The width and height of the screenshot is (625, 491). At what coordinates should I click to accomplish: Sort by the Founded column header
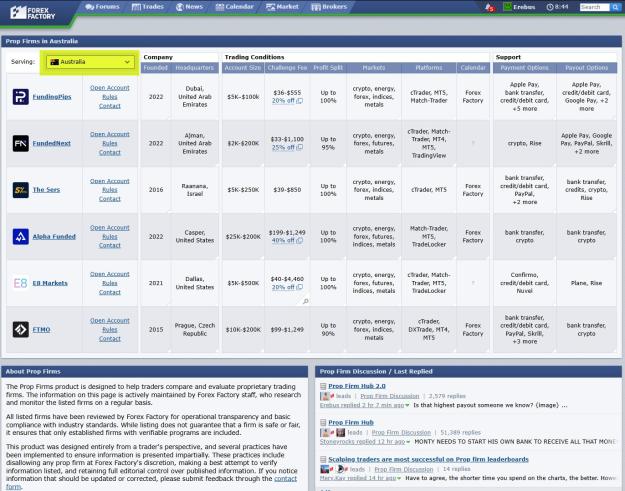coord(155,68)
